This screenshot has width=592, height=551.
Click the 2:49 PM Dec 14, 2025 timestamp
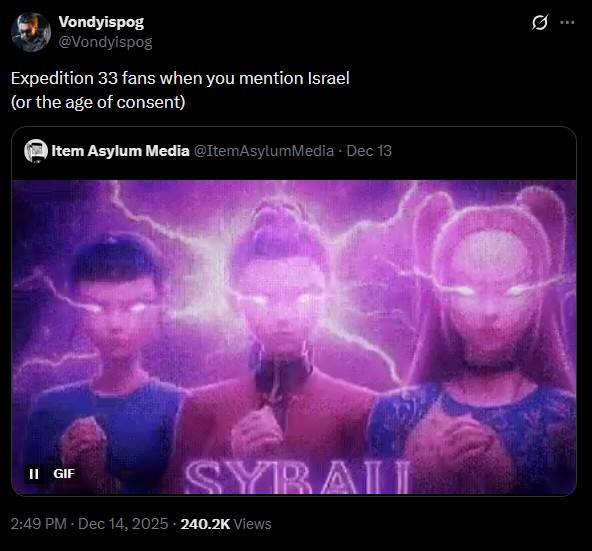[89, 524]
